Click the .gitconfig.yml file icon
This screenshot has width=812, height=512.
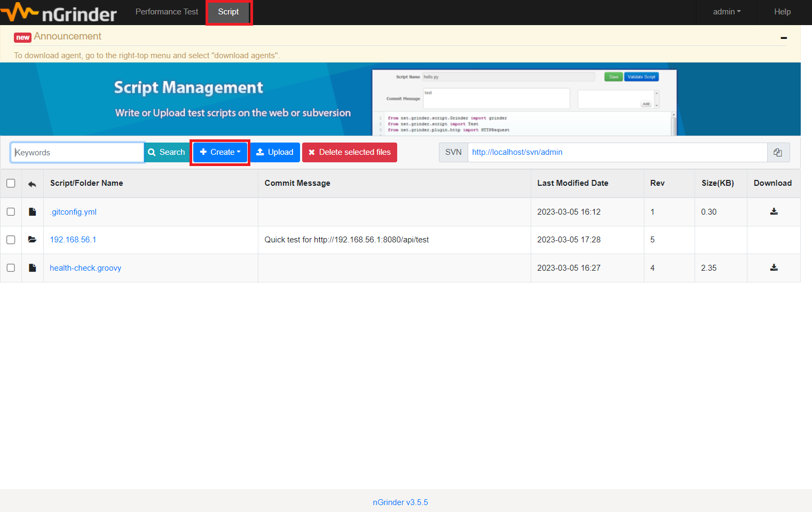(x=32, y=212)
